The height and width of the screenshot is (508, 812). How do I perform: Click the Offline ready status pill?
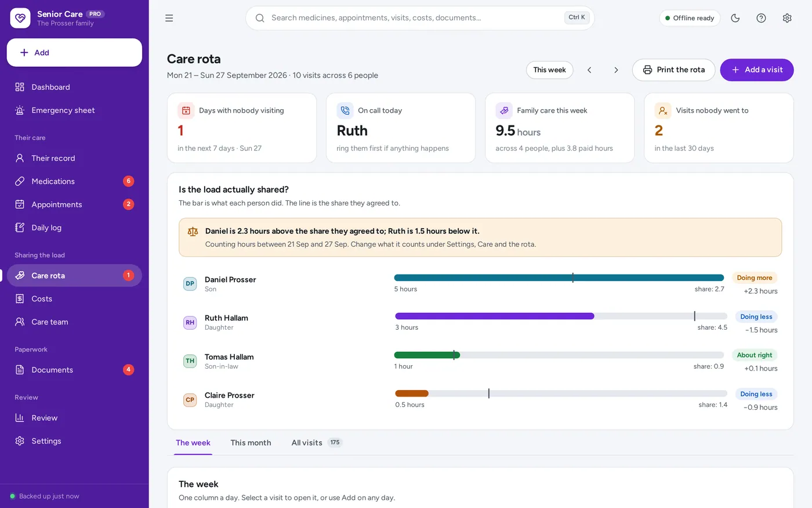(690, 18)
